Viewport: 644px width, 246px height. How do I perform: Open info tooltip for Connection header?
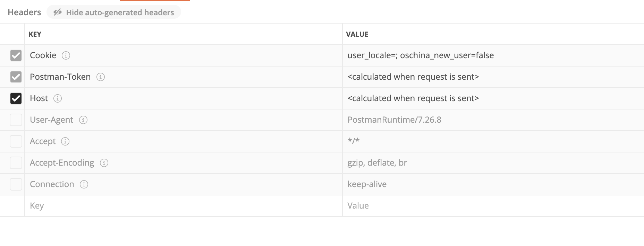click(83, 184)
